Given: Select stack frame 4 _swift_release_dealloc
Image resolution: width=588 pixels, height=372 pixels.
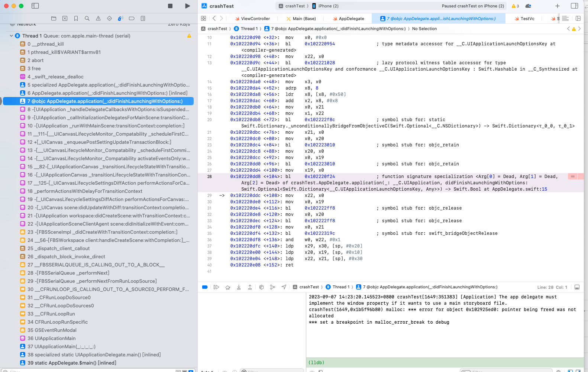Looking at the screenshot, I should click(55, 77).
